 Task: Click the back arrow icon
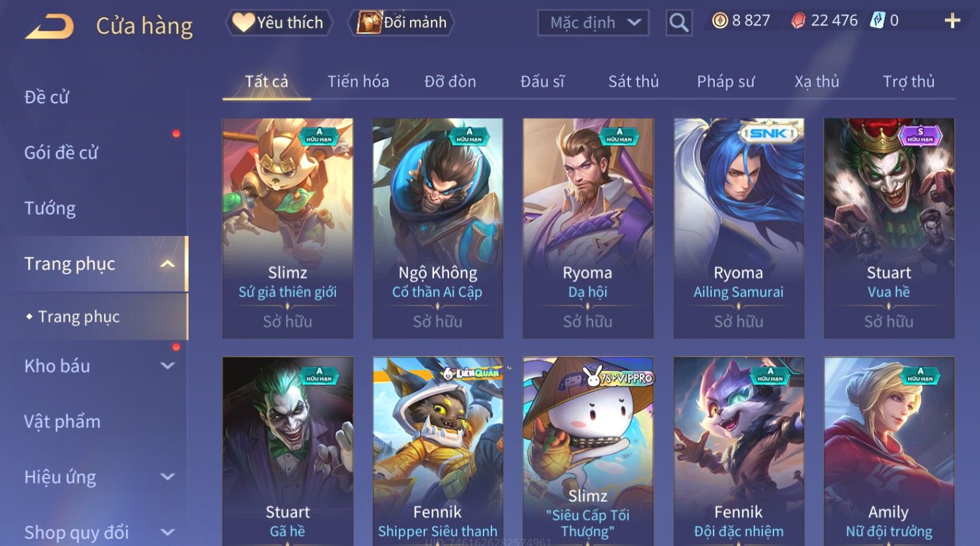[49, 27]
